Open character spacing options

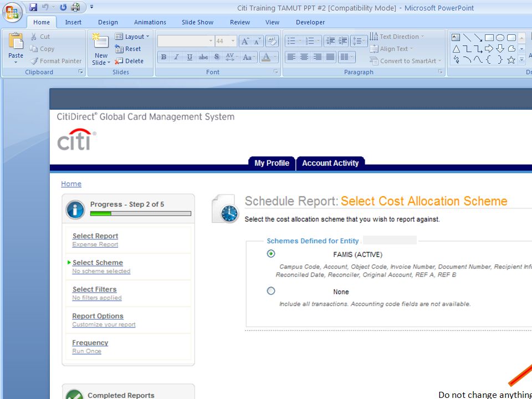[232, 57]
